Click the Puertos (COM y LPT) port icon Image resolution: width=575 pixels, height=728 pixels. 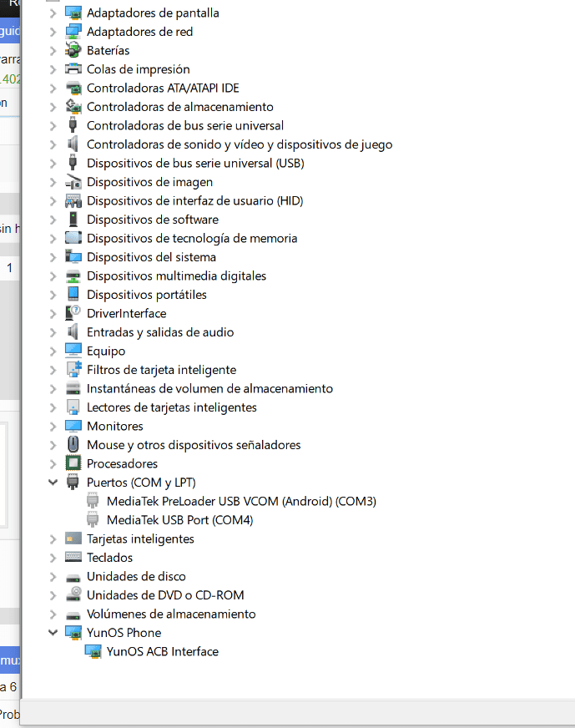73,483
